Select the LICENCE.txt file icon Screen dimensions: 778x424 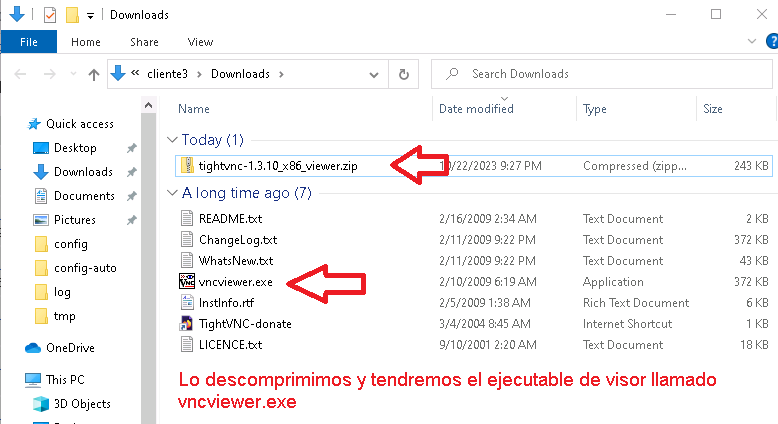point(187,345)
